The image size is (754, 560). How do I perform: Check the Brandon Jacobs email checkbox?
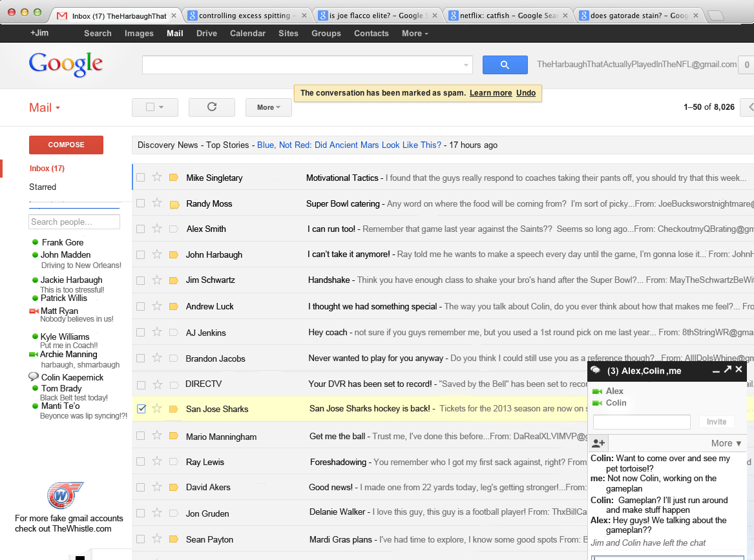click(x=140, y=358)
